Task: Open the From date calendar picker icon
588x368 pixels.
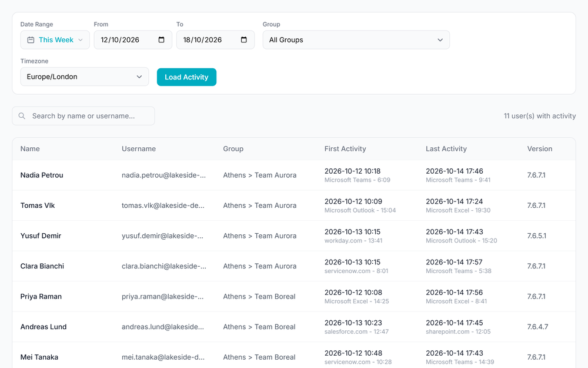Action: pyautogui.click(x=161, y=40)
